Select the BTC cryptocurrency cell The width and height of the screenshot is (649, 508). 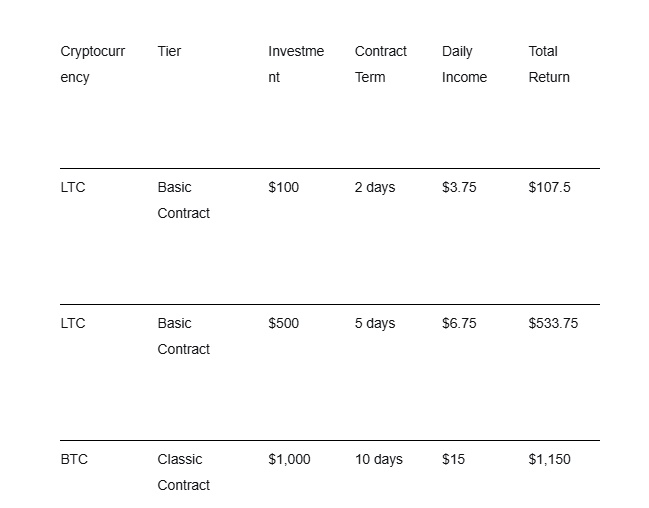(x=74, y=459)
